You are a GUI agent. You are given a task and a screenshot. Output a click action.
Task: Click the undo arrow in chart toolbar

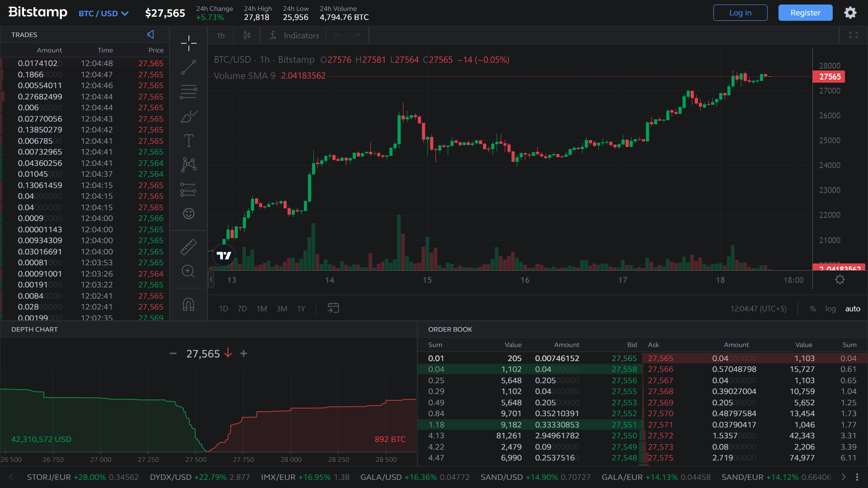click(338, 35)
